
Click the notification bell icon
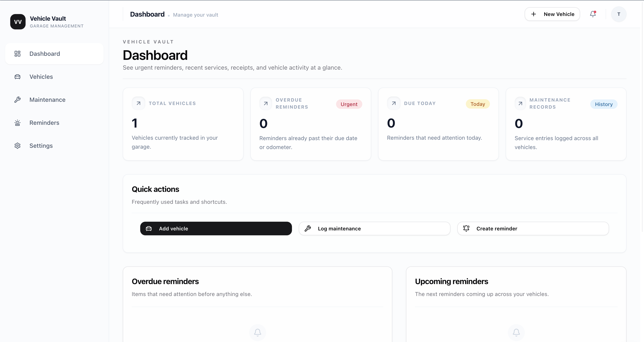[593, 14]
